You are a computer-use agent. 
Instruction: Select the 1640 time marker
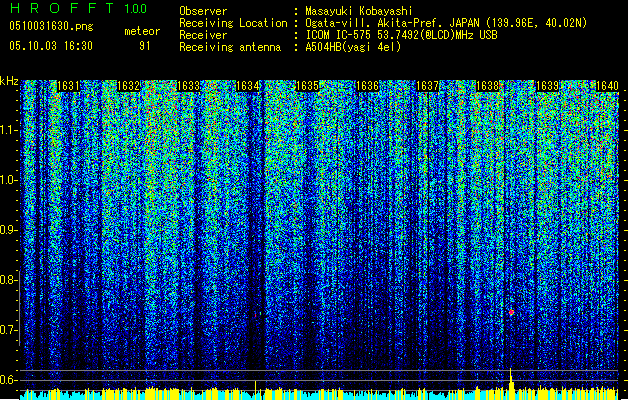click(607, 87)
